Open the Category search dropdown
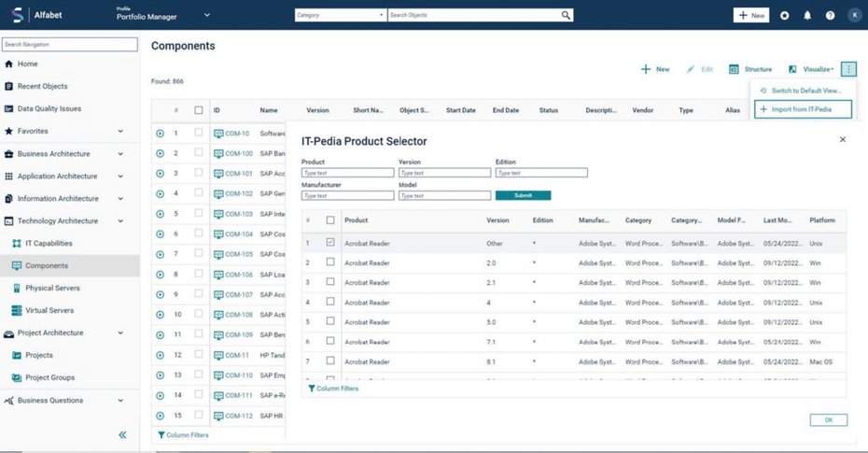The width and height of the screenshot is (868, 453). coord(341,15)
